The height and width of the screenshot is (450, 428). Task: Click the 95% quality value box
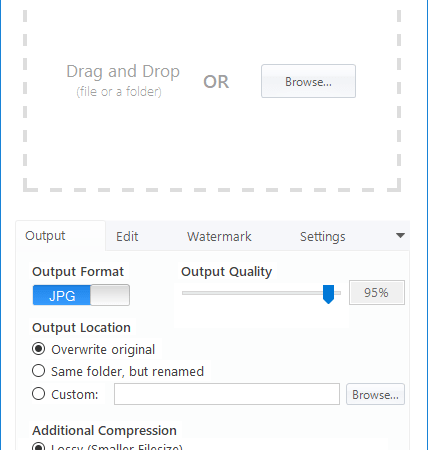(x=377, y=293)
